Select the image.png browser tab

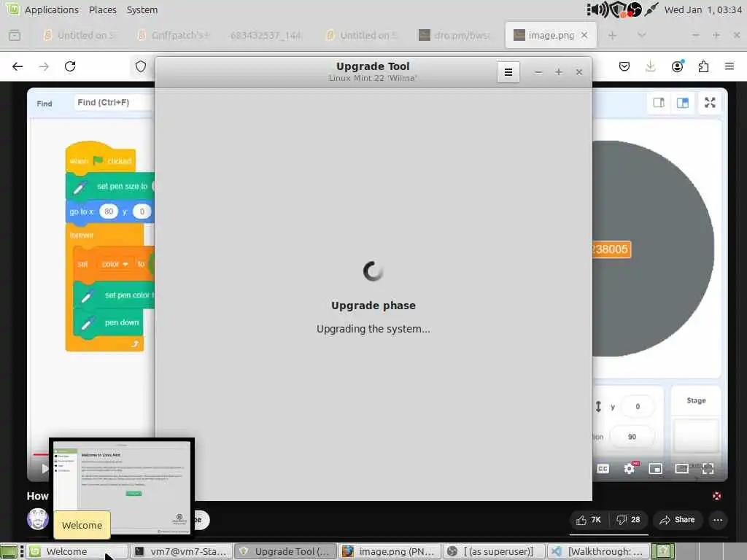coord(551,35)
